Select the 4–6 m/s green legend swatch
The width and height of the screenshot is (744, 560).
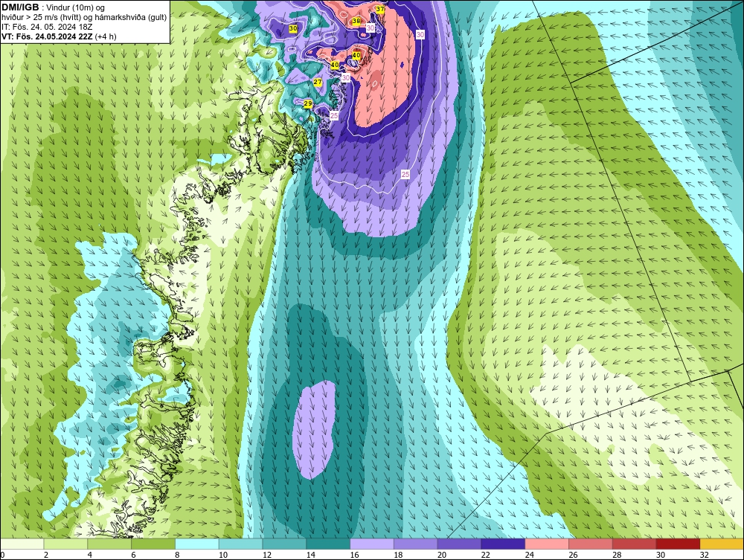109,544
